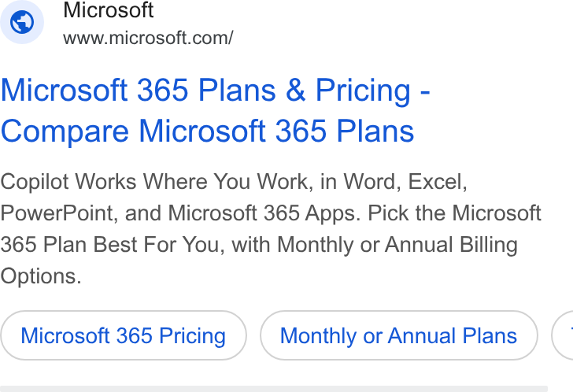Click the light blue circle around the globe
The width and height of the screenshot is (573, 392).
click(22, 22)
